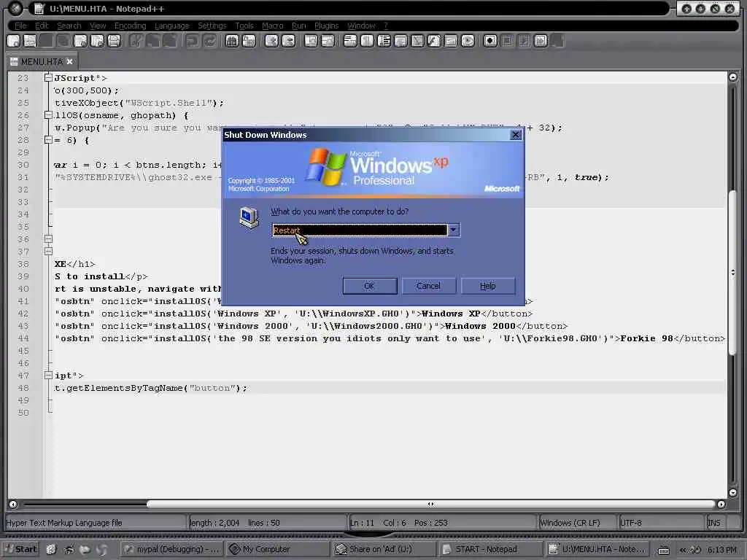This screenshot has height=560, width=747.
Task: Click the editor's scroll-down arrow button
Action: [x=732, y=492]
